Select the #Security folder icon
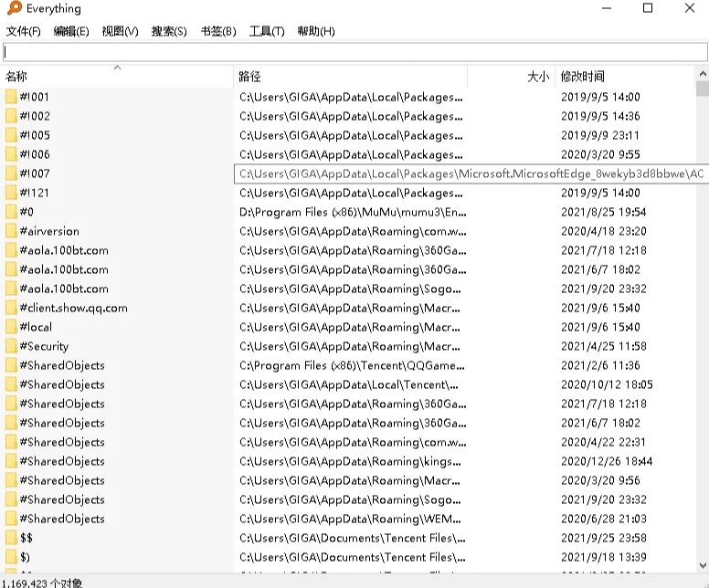This screenshot has height=588, width=709. [x=11, y=346]
